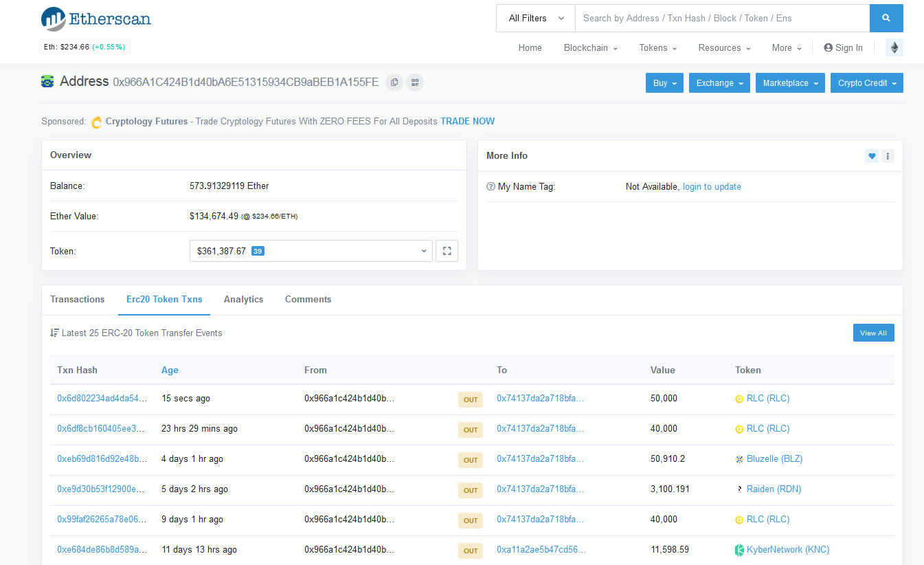Screen dimensions: 924x565
Task: Expand the More menu
Action: pos(787,47)
